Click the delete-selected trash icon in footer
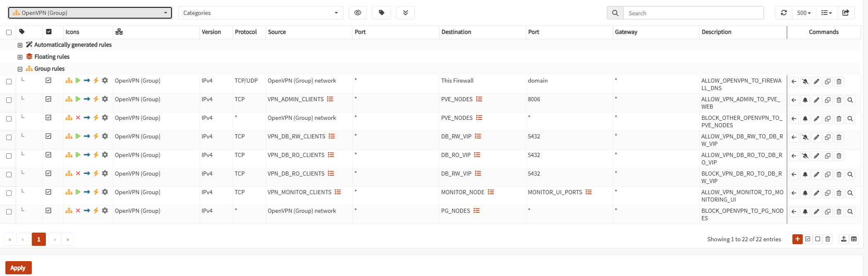The width and height of the screenshot is (868, 276). point(828,239)
